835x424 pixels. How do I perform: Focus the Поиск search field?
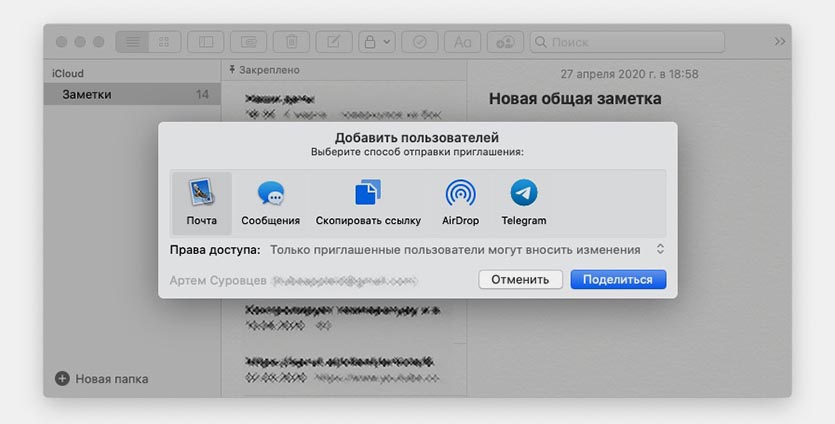627,42
